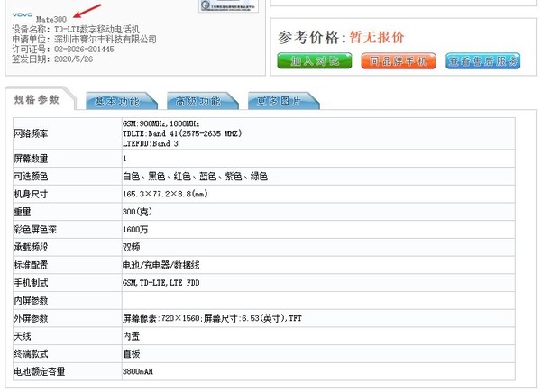Viewport: 541px width, 392px height.
Task: Click the 终端款式 row label
Action: 31,354
